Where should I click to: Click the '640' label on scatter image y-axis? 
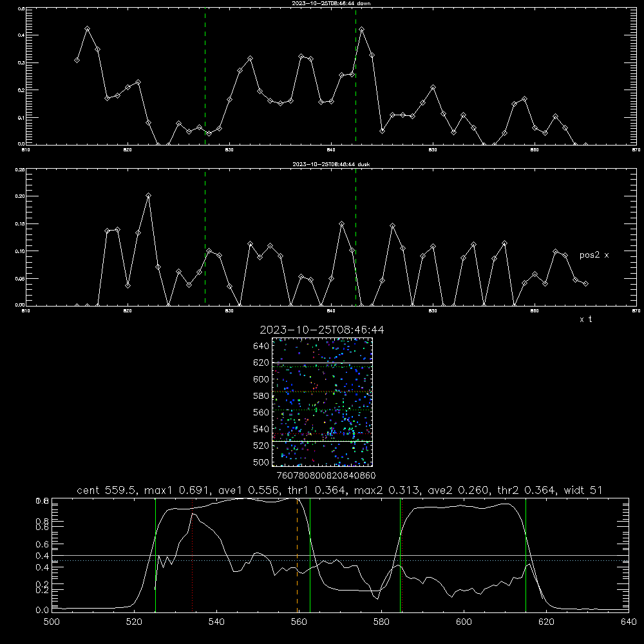point(261,346)
